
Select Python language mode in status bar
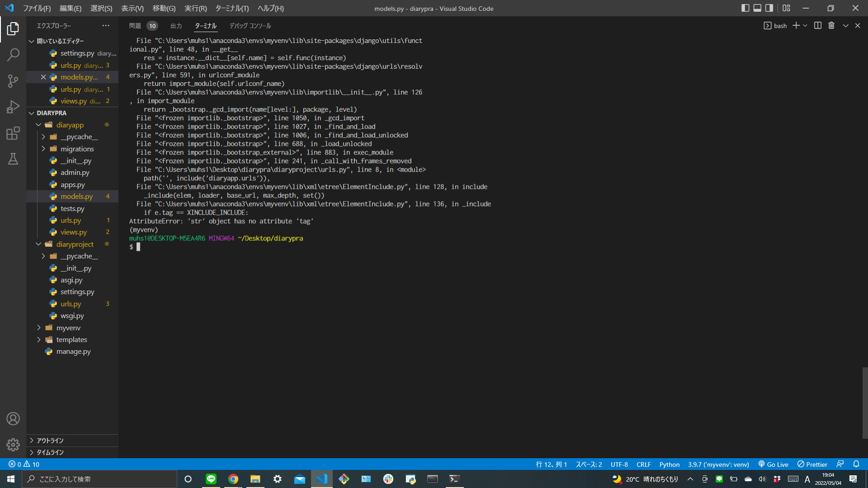pos(669,465)
